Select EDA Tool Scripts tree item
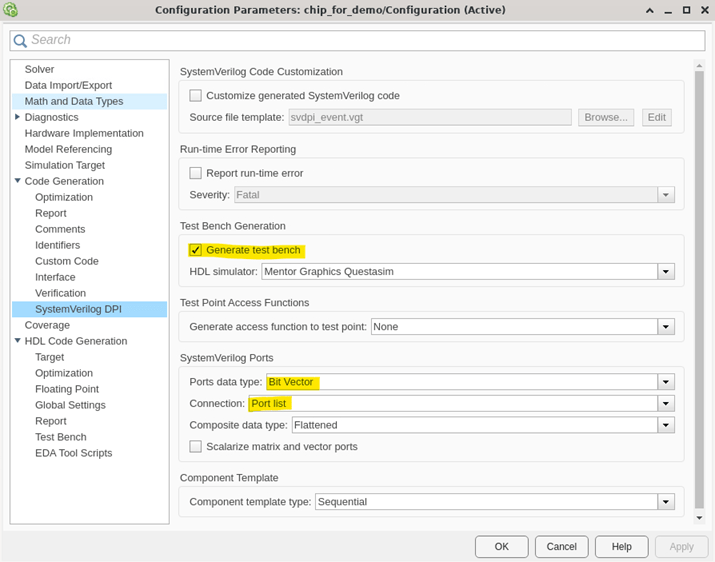The image size is (715, 562). point(74,453)
